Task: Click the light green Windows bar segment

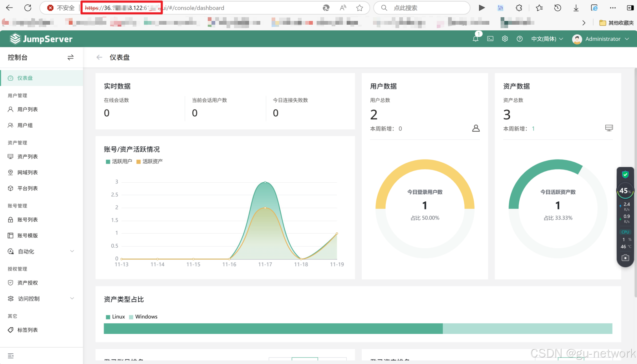Action: (527, 329)
